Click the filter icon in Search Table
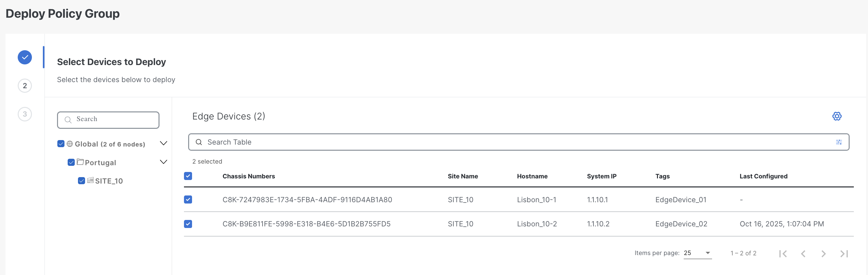Screen dimensions: 868x275 click(x=839, y=142)
